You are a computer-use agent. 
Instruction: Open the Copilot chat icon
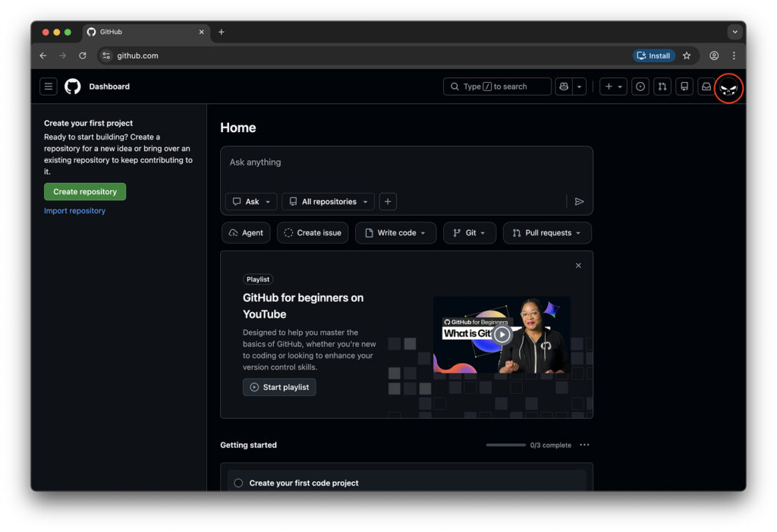(x=564, y=87)
